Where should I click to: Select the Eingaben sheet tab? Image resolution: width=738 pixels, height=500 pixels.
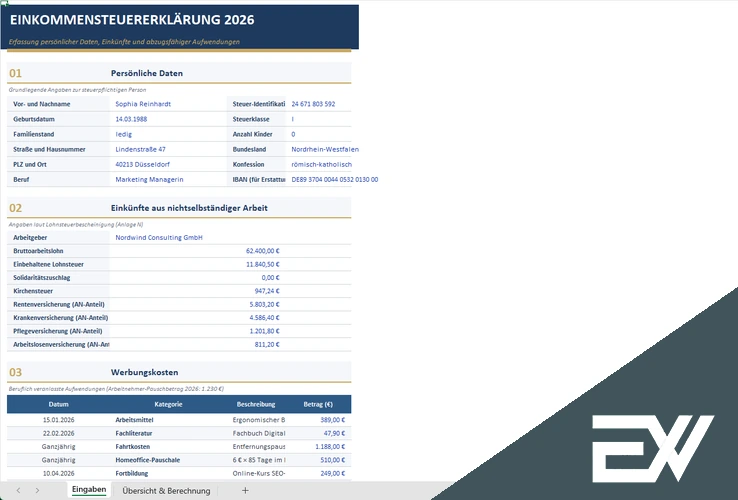[x=89, y=490]
